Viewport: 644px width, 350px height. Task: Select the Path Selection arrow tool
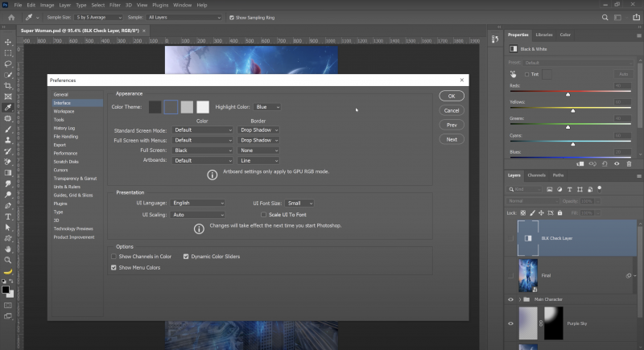tap(8, 228)
